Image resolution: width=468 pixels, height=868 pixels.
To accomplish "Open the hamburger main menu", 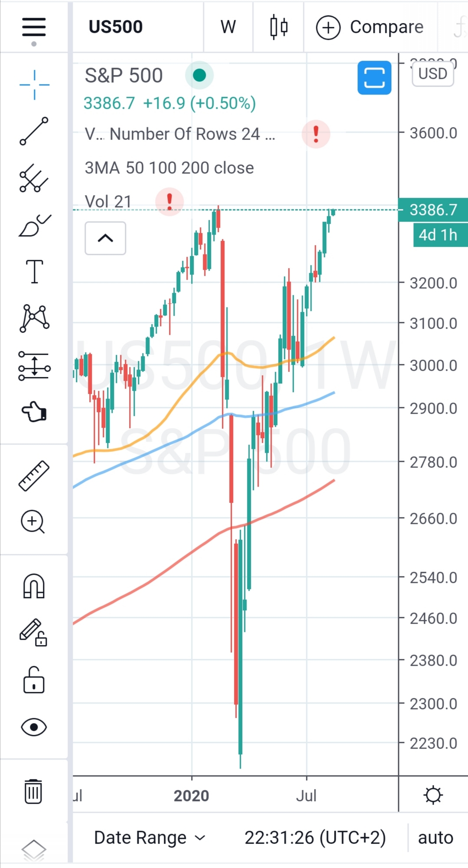I will pyautogui.click(x=34, y=27).
